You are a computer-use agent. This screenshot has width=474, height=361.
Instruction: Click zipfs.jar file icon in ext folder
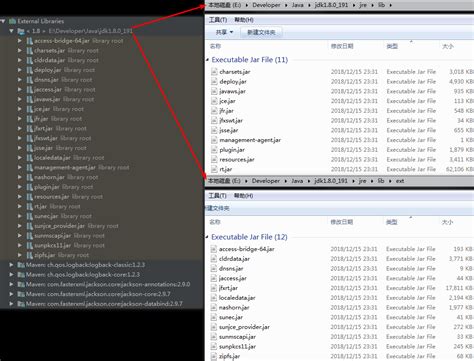click(x=214, y=356)
